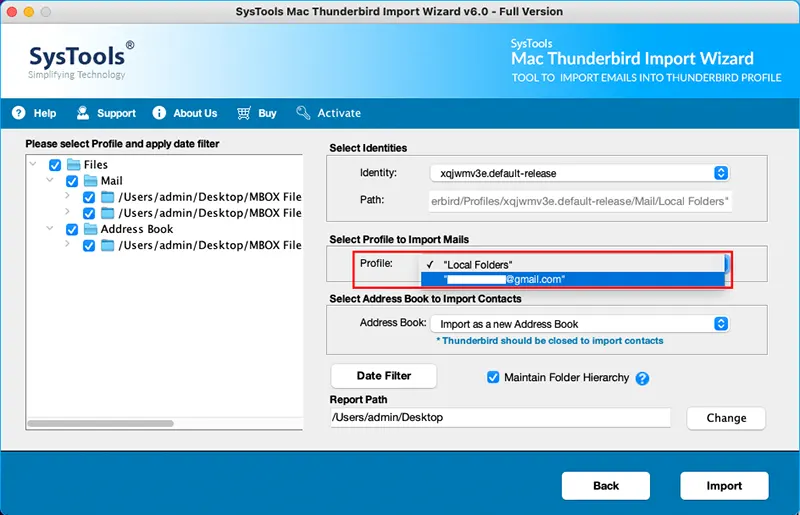Uncheck the MBOX File checkbox under Address Book
The image size is (800, 515).
point(89,246)
